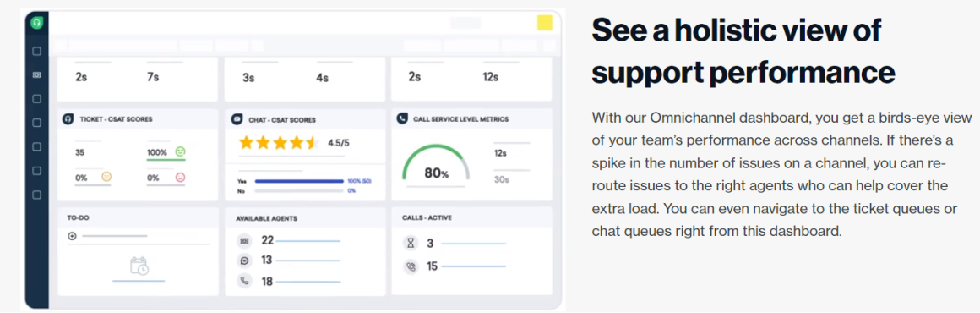
Task: Click the Call Service Level phone icon
Action: pos(402,118)
